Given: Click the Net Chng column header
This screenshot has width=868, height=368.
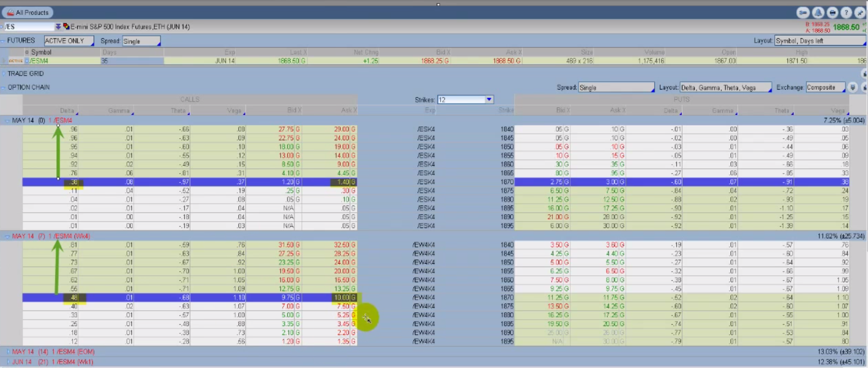Looking at the screenshot, I should [366, 53].
